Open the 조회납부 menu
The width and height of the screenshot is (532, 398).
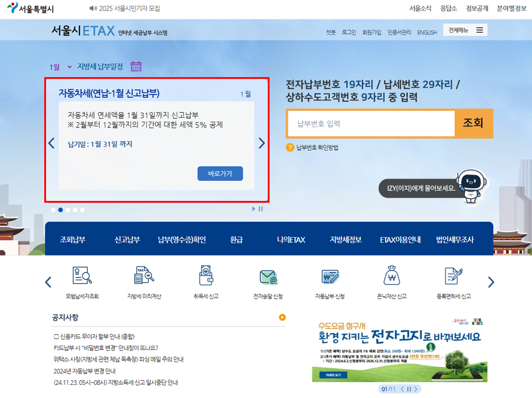(73, 240)
